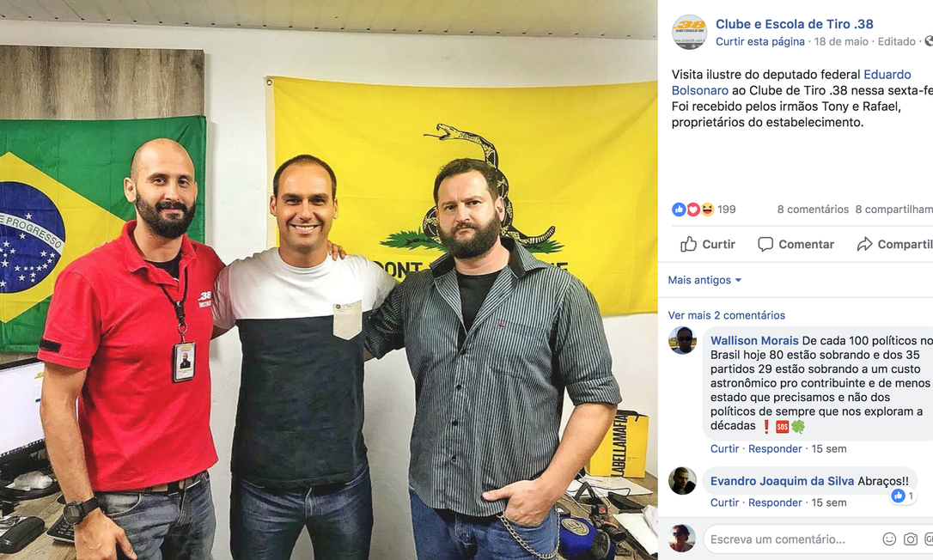The image size is (933, 560).
Task: Expand the Mais antigos sort dropdown
Action: [x=704, y=280]
